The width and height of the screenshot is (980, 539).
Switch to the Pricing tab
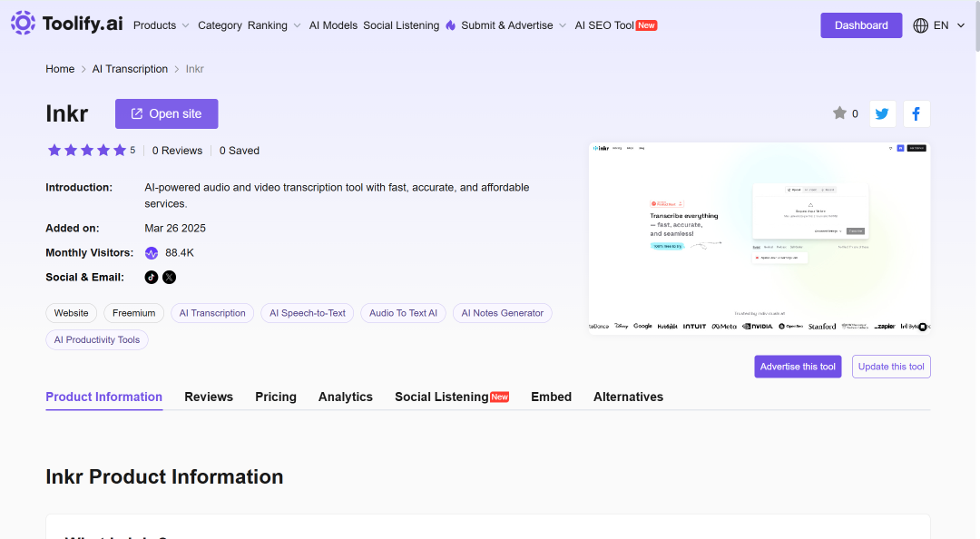tap(276, 397)
